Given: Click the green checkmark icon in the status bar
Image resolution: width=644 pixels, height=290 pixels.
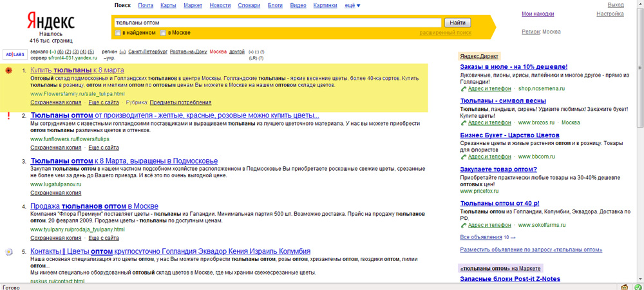Looking at the screenshot, I should (x=638, y=287).
